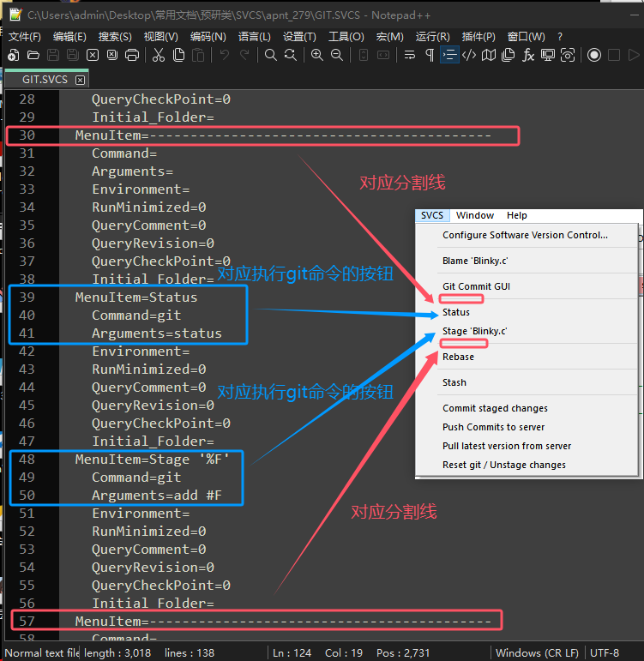
Task: Click the Cut scissors icon
Action: coord(159,55)
